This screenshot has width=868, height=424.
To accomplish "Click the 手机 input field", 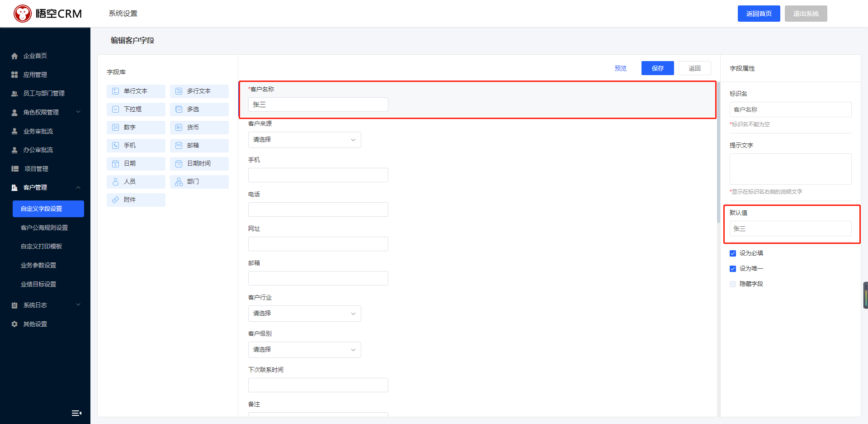I will 318,175.
